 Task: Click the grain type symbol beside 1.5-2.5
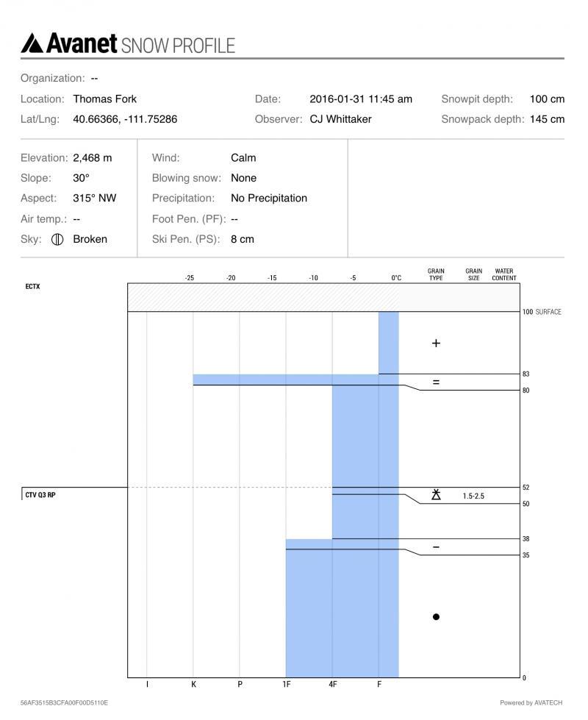click(x=436, y=495)
